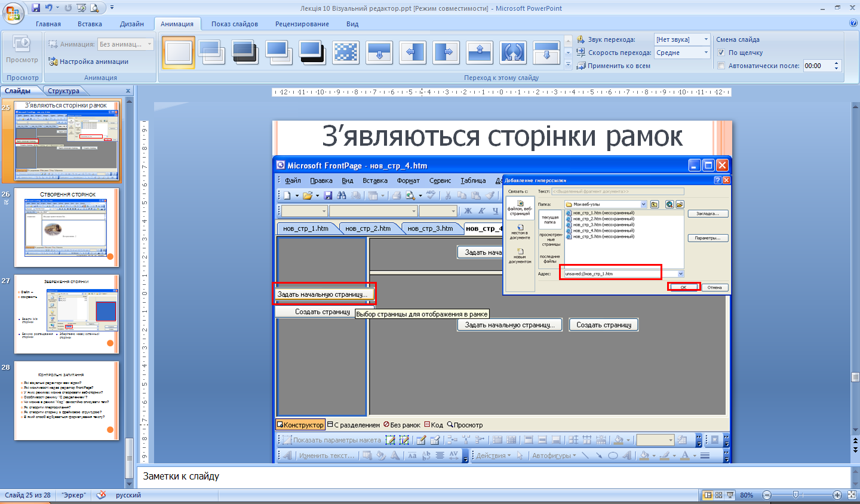This screenshot has width=860, height=504.
Task: Switch to 'Структура' outline tab
Action: pyautogui.click(x=63, y=91)
